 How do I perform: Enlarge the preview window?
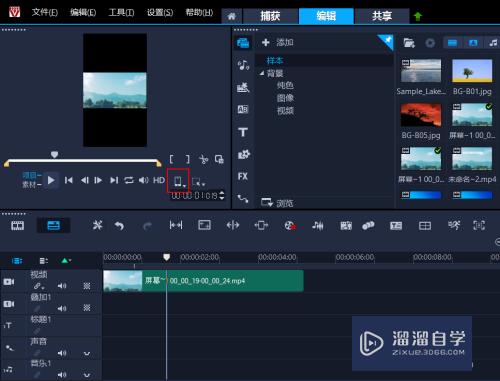pyautogui.click(x=219, y=159)
